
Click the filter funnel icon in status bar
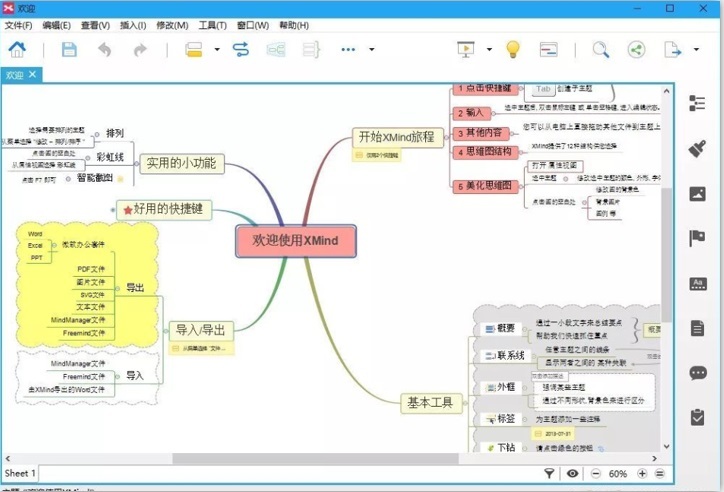(549, 473)
